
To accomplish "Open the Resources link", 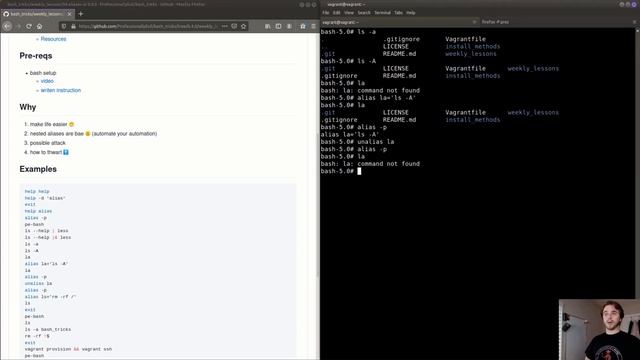I will [x=53, y=39].
